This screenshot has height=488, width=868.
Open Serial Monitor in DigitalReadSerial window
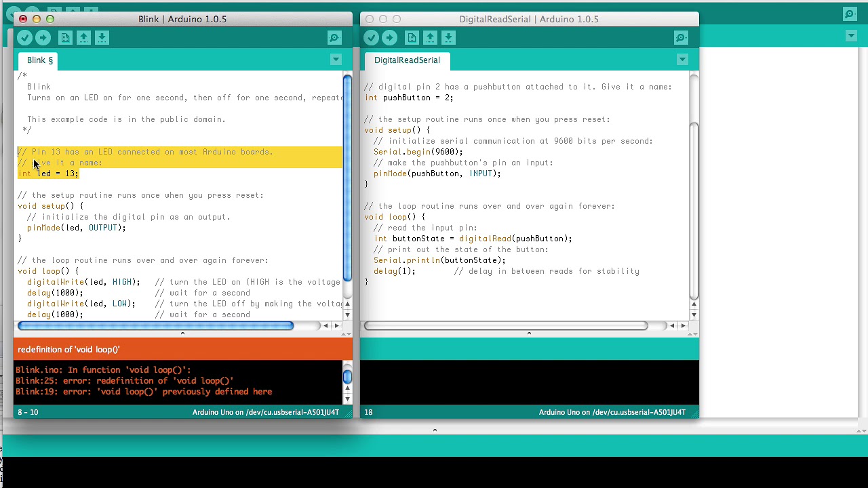681,38
